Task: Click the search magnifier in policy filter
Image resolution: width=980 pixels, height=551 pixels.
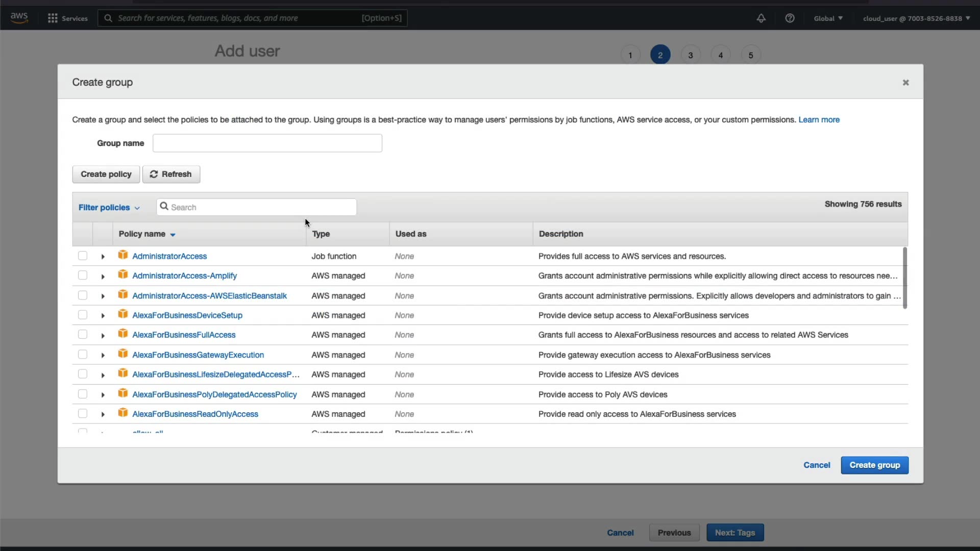Action: (164, 207)
